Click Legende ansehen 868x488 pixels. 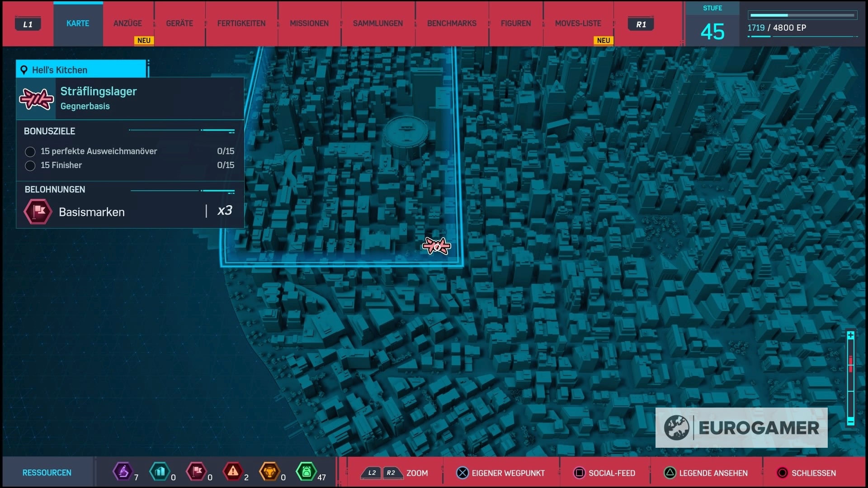coord(706,473)
